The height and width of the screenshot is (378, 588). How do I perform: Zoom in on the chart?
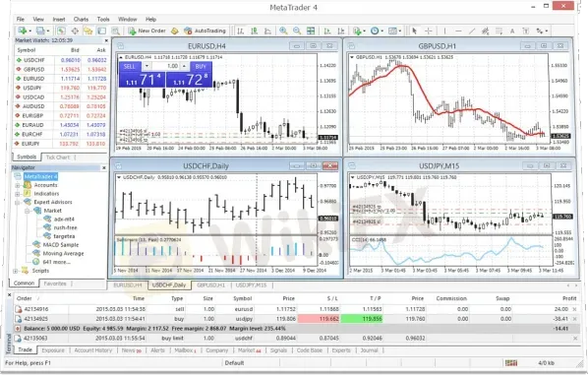tap(283, 31)
